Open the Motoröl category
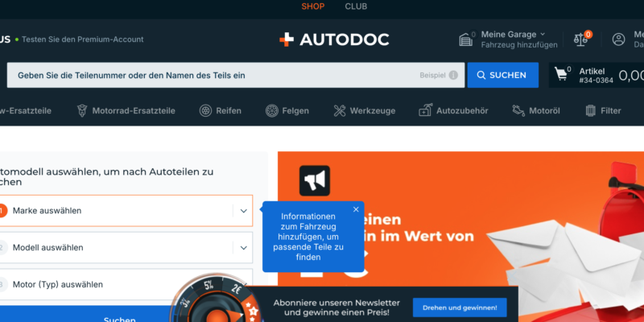 [x=536, y=111]
